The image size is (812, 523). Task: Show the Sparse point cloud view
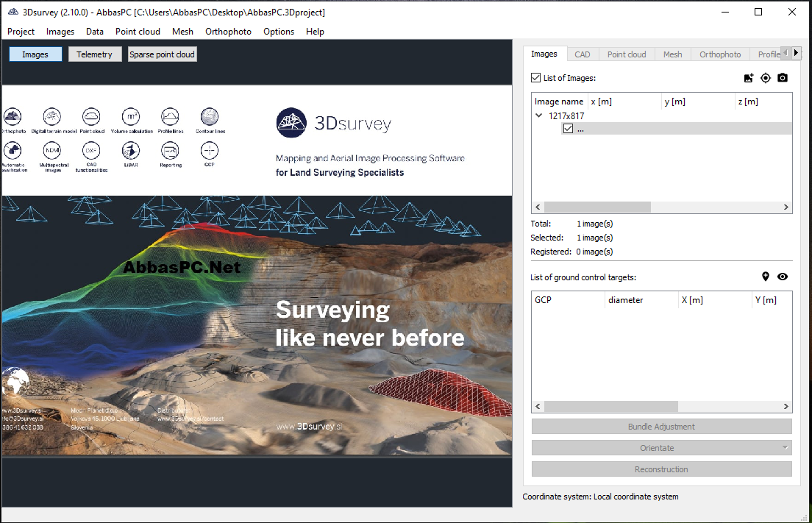tap(162, 54)
